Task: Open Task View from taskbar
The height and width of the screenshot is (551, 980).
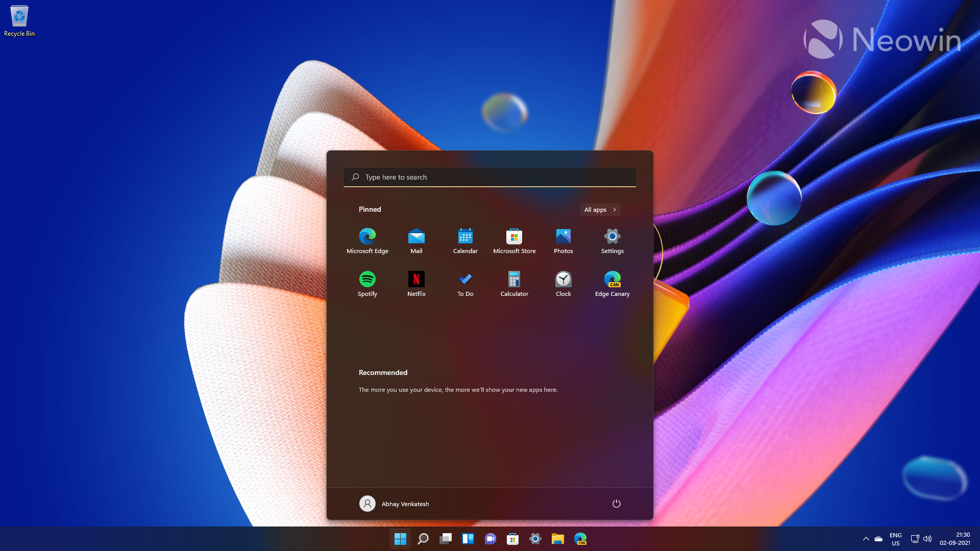Action: pyautogui.click(x=446, y=539)
